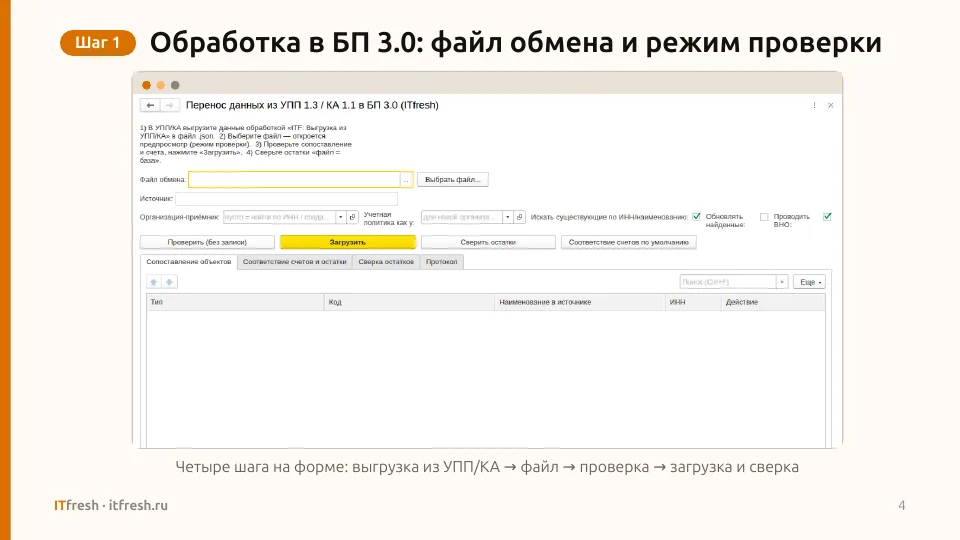Click the yellow window control dot
This screenshot has height=540, width=960.
tap(160, 85)
